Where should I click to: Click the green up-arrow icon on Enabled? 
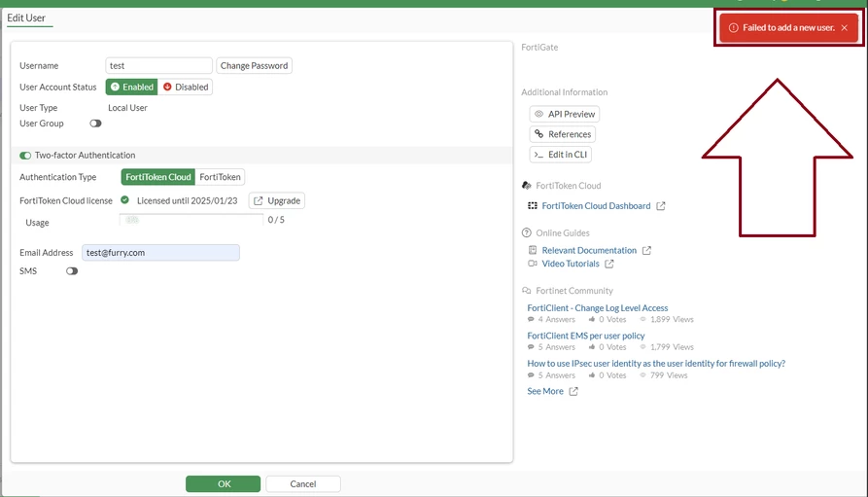(x=115, y=87)
